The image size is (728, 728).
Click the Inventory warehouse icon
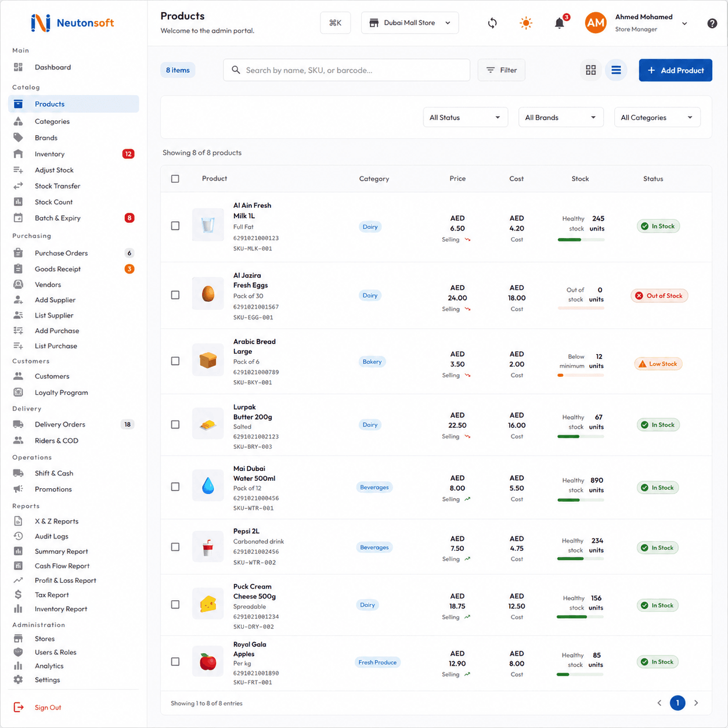tap(19, 154)
